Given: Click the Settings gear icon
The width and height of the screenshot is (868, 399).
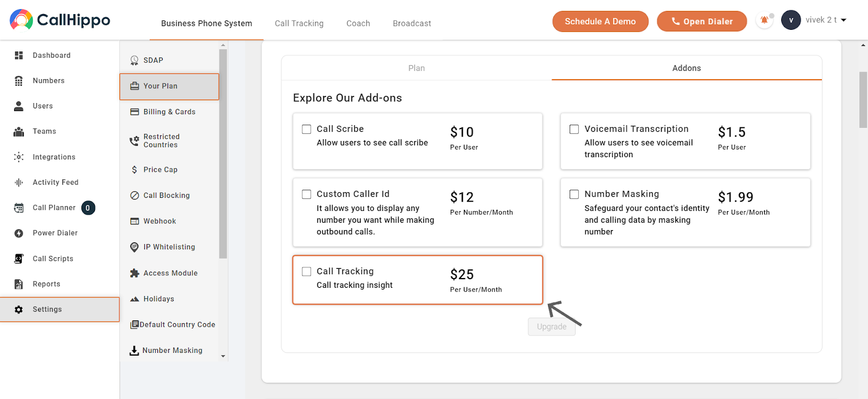Looking at the screenshot, I should [19, 310].
